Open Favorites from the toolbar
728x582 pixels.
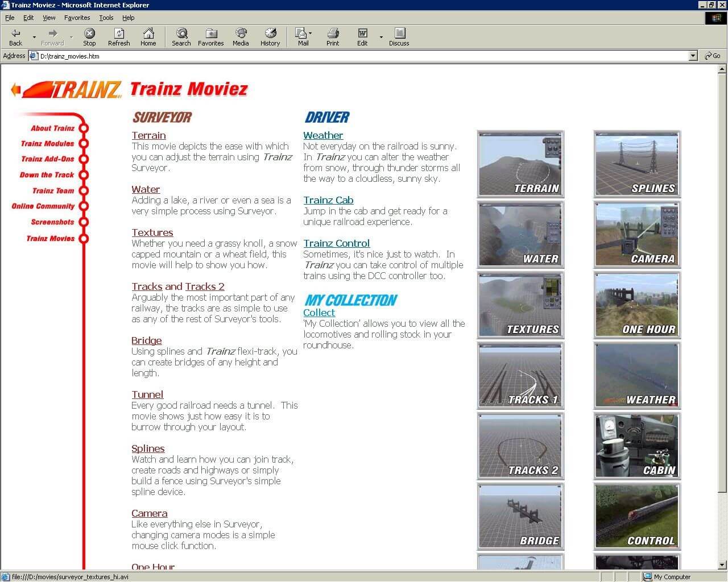click(211, 37)
